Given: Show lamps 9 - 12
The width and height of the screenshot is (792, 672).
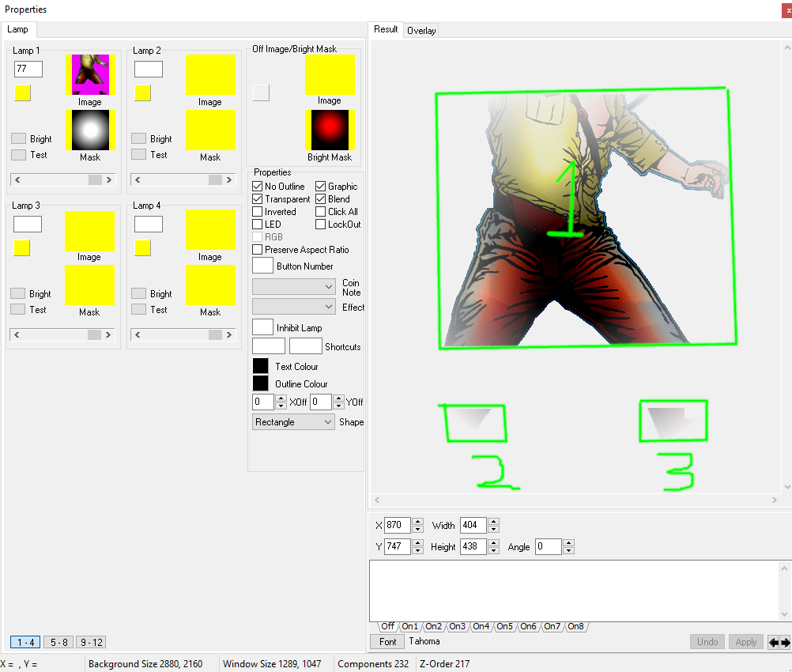Looking at the screenshot, I should (92, 642).
